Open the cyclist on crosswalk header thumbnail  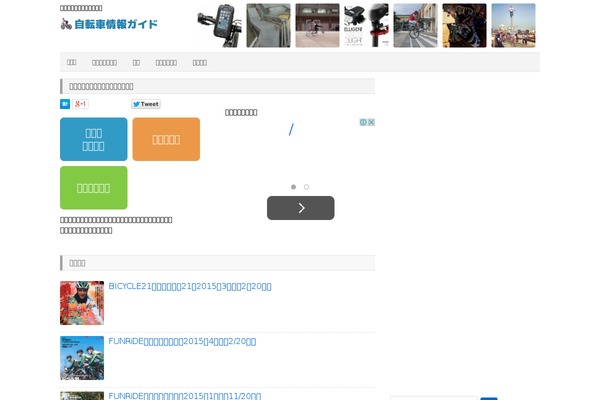[415, 26]
